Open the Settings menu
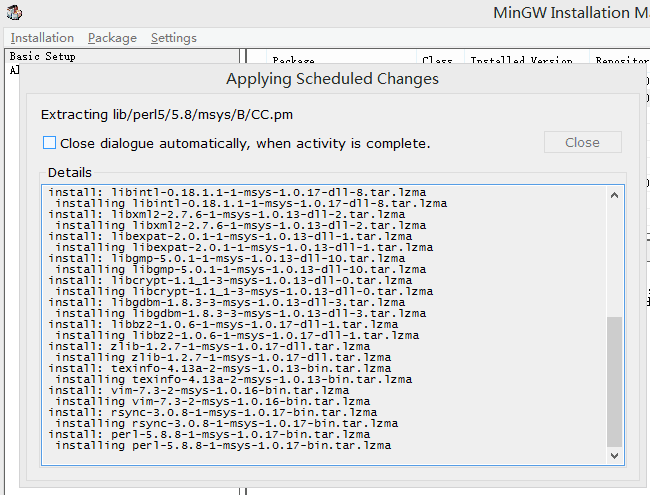This screenshot has width=650, height=495. pos(174,38)
